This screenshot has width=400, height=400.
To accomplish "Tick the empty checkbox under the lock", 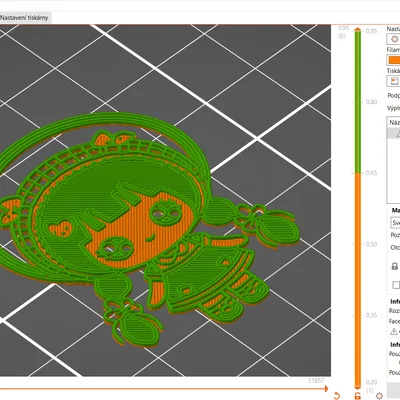I will tap(396, 285).
